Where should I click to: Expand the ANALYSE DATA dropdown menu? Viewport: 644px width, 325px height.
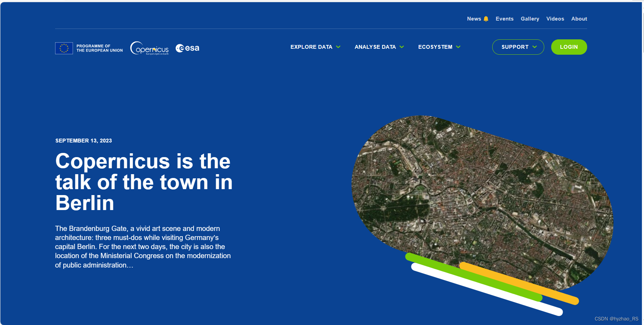[375, 47]
